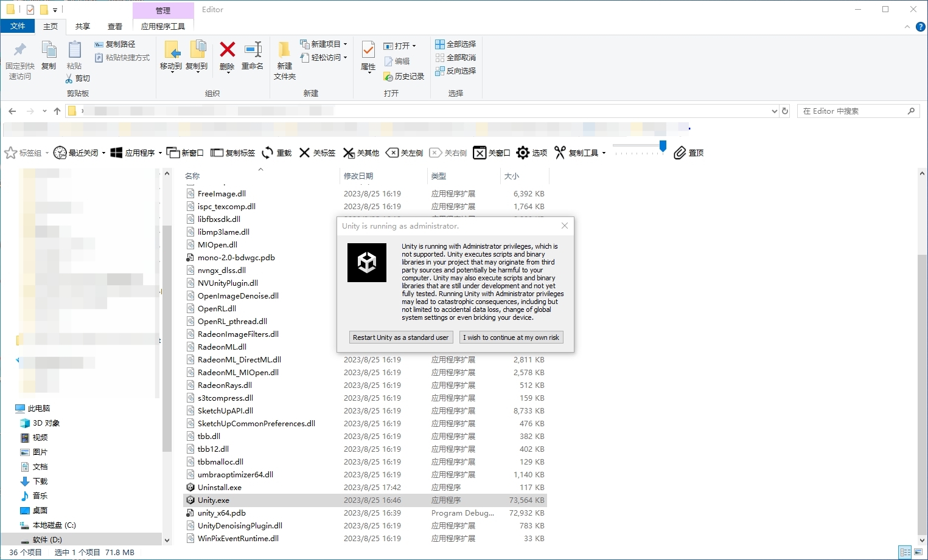Click the 标签组 star icon
Viewport: 928px width, 560px height.
tap(10, 153)
